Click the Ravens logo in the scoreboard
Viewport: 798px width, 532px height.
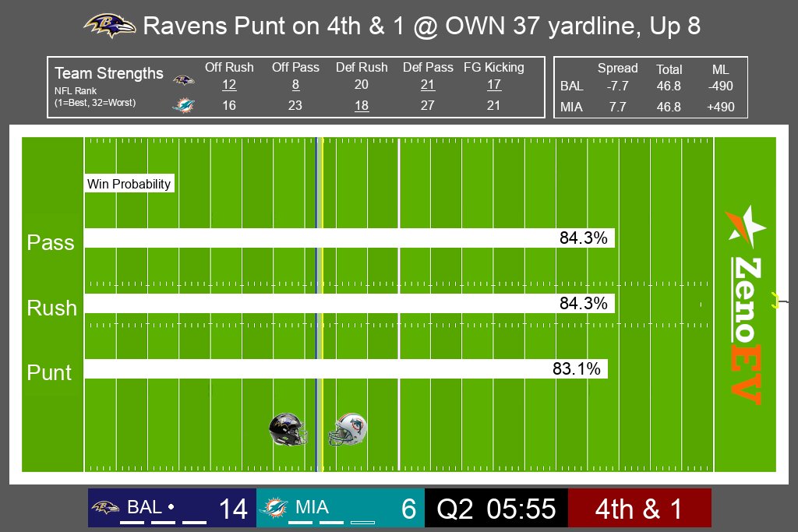pyautogui.click(x=105, y=507)
